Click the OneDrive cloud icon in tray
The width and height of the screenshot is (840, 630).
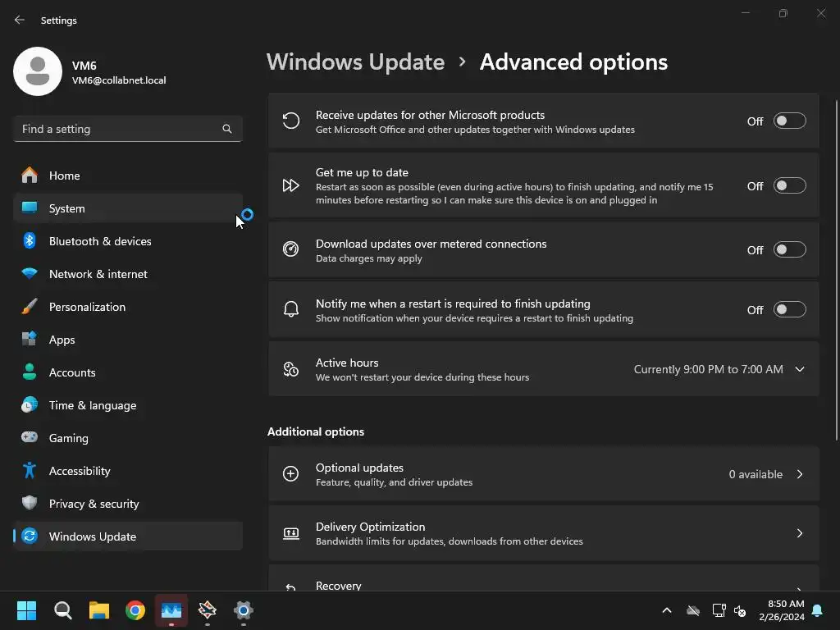tap(693, 610)
